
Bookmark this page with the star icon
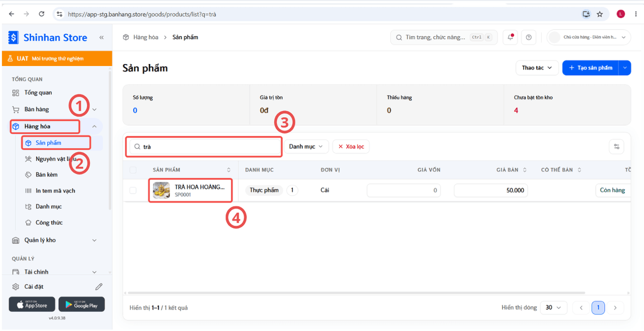(600, 14)
